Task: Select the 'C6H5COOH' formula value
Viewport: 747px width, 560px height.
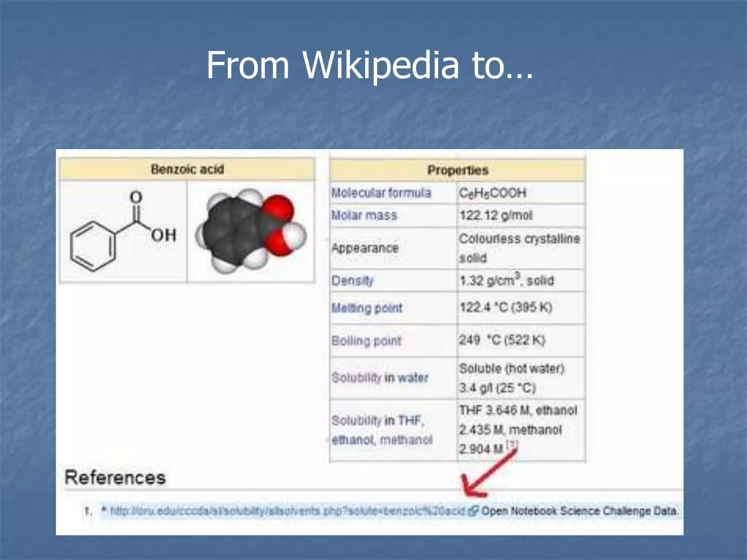Action: (x=492, y=193)
